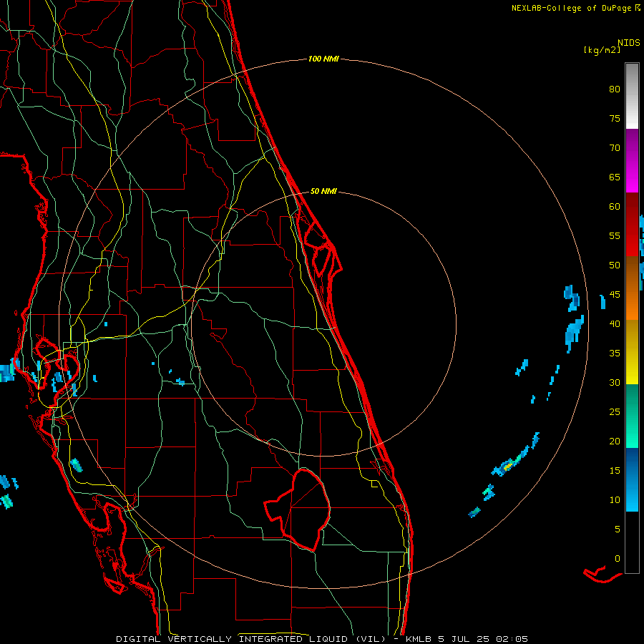The width and height of the screenshot is (644, 644).
Task: Click the 0 value on the VIL scale
Action: (x=618, y=559)
